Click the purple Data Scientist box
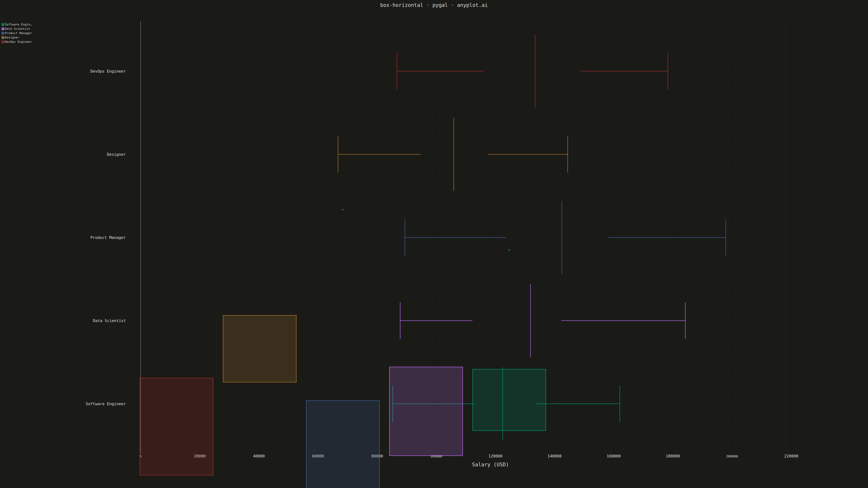This screenshot has width=868, height=488. (x=426, y=411)
